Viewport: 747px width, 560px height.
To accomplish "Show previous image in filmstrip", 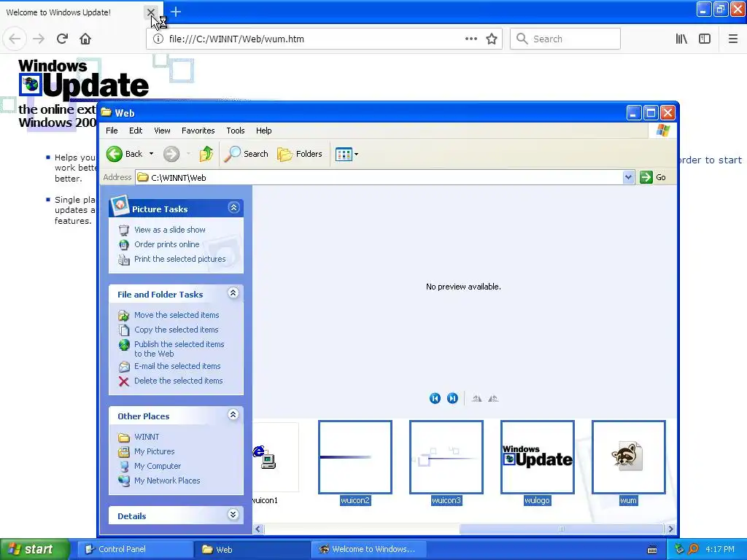I will coord(435,398).
